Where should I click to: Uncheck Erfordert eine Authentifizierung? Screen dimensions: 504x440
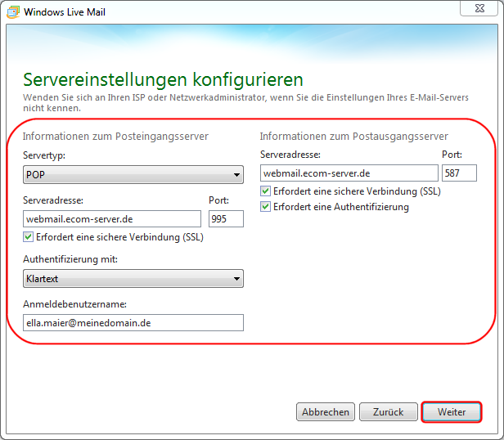pyautogui.click(x=265, y=207)
